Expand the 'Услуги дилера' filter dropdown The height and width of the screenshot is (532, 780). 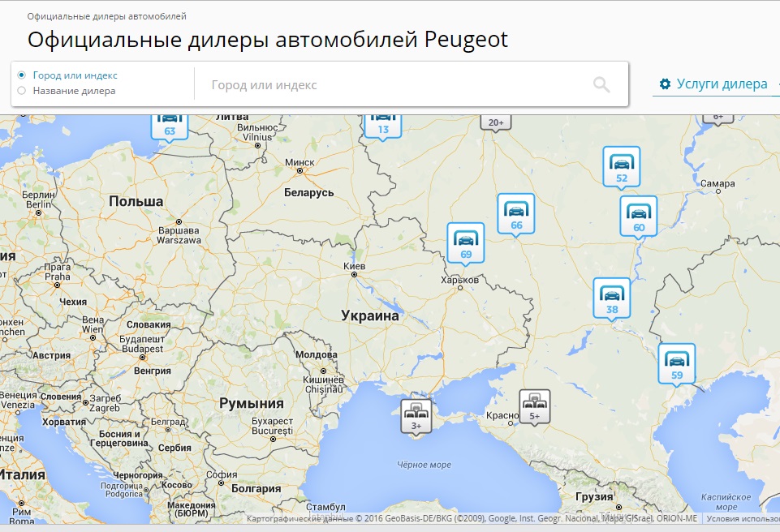714,84
